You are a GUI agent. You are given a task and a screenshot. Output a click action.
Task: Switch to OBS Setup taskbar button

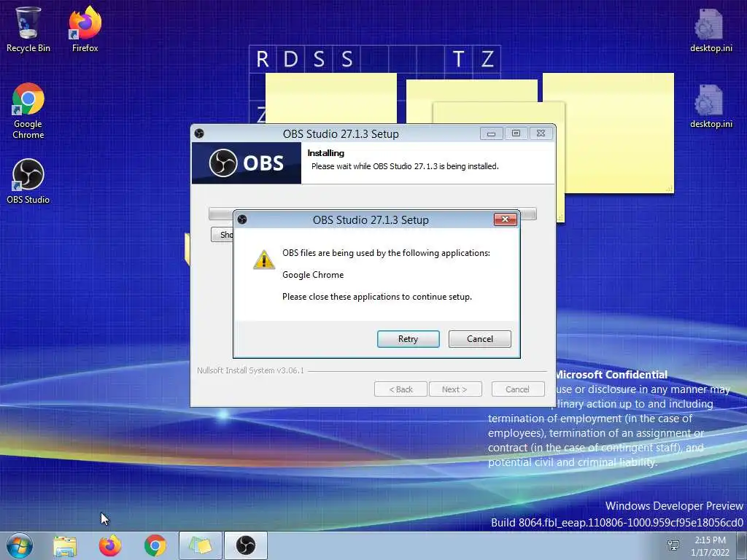tap(245, 545)
